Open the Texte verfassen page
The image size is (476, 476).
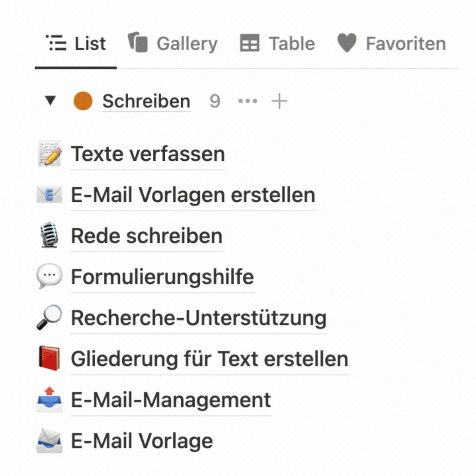click(148, 154)
